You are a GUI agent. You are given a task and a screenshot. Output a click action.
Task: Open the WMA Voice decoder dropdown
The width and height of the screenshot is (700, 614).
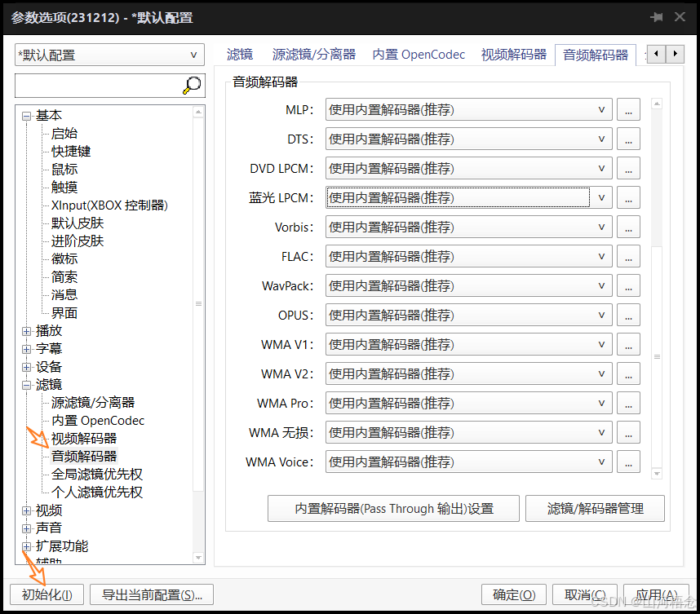point(469,462)
